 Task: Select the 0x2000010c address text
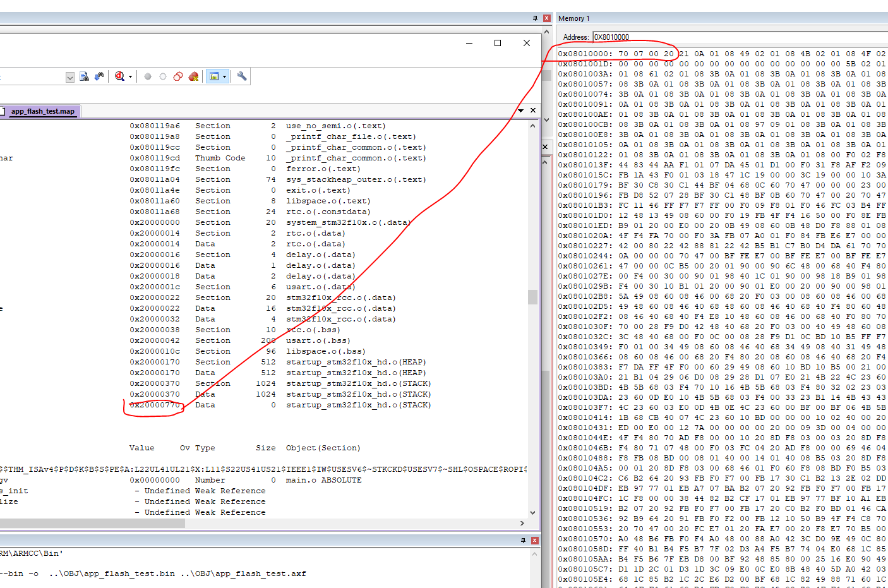coord(155,351)
